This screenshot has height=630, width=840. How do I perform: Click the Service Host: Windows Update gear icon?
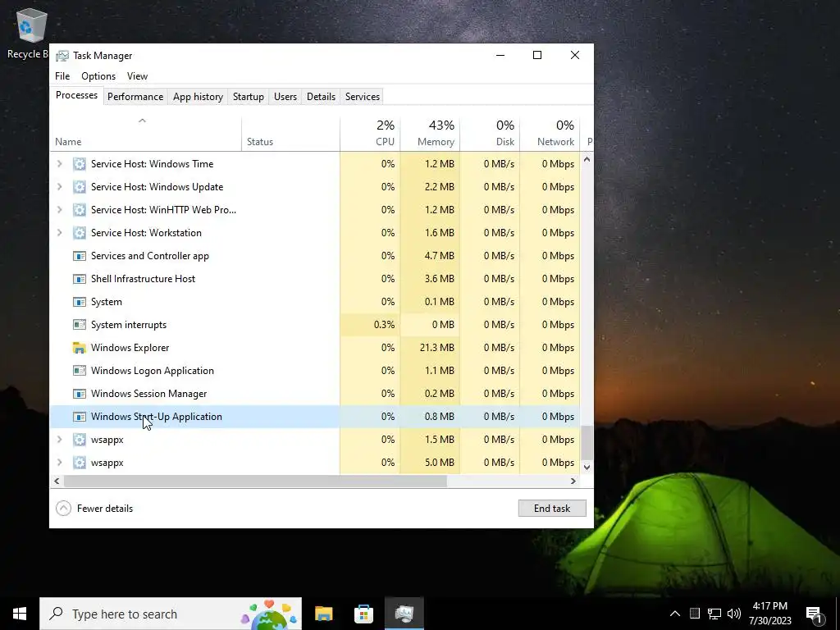(80, 187)
